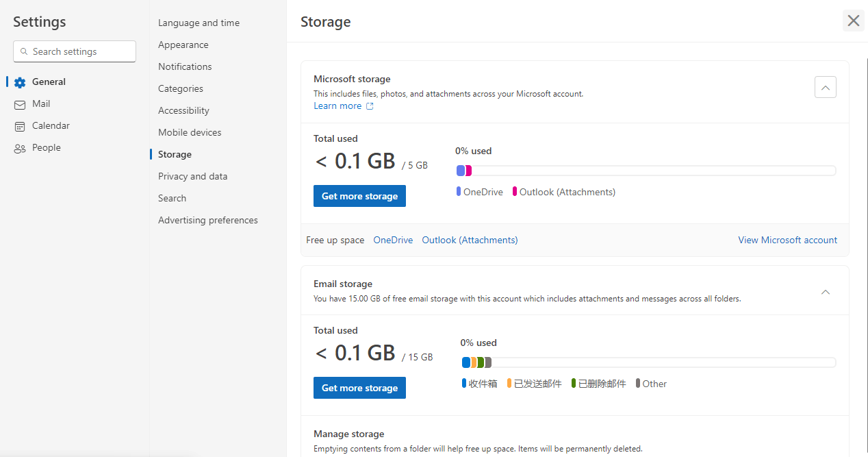Viewport: 868px width, 457px height.
Task: Open View Microsoft account link
Action: click(787, 240)
